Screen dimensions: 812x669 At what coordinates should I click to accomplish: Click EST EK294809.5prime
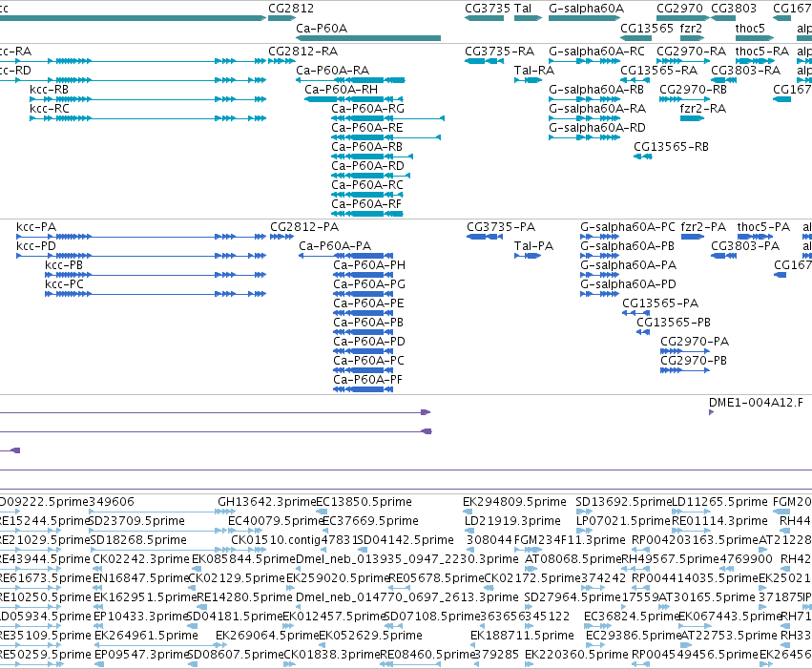(514, 502)
